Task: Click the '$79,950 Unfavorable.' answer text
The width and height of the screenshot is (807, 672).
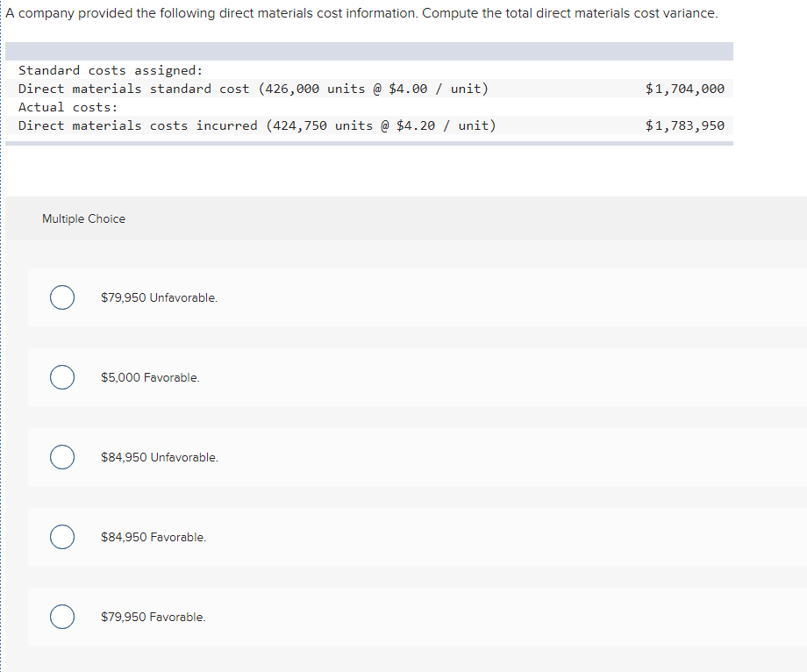Action: (159, 298)
